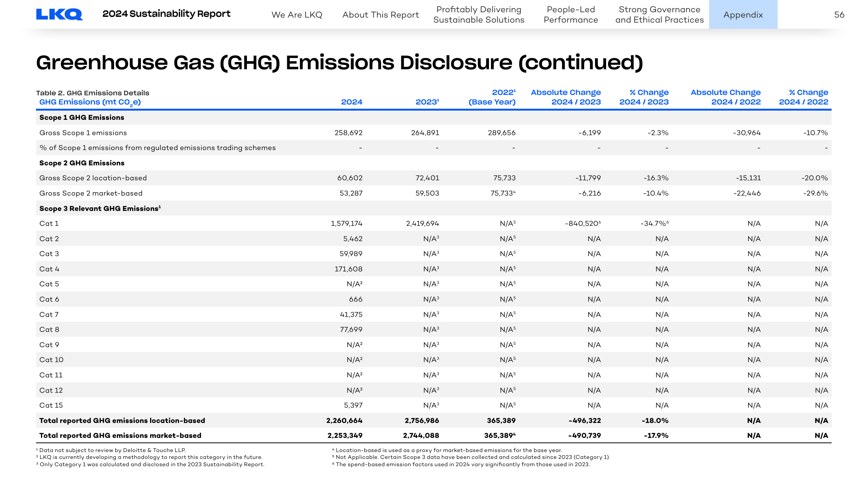Click the GHG Emissions (mt CO2e) header

click(x=90, y=102)
